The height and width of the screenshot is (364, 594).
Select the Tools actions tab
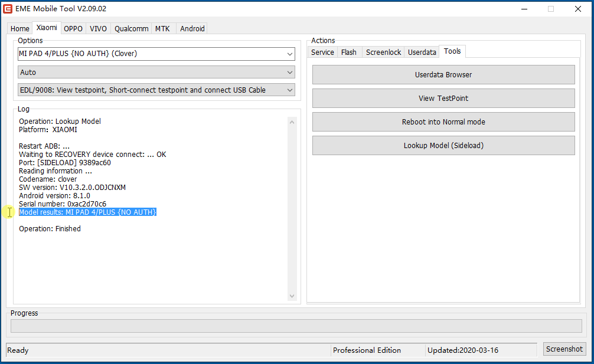(452, 51)
